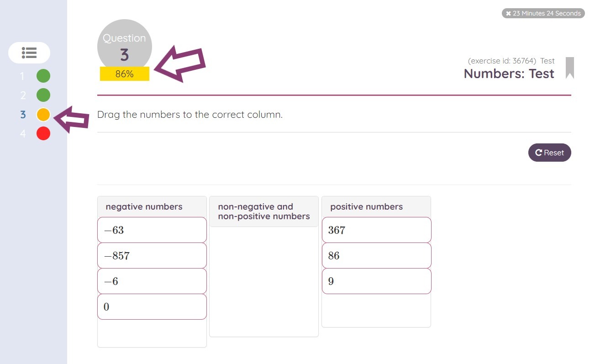Image resolution: width=595 pixels, height=364 pixels.
Task: Click the Reset button
Action: pyautogui.click(x=550, y=153)
